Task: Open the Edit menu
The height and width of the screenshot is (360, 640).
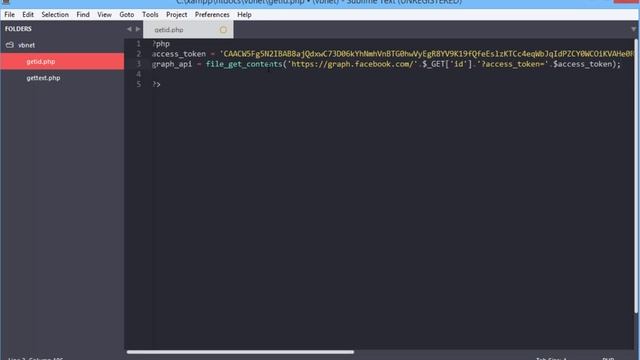Action: pyautogui.click(x=28, y=15)
